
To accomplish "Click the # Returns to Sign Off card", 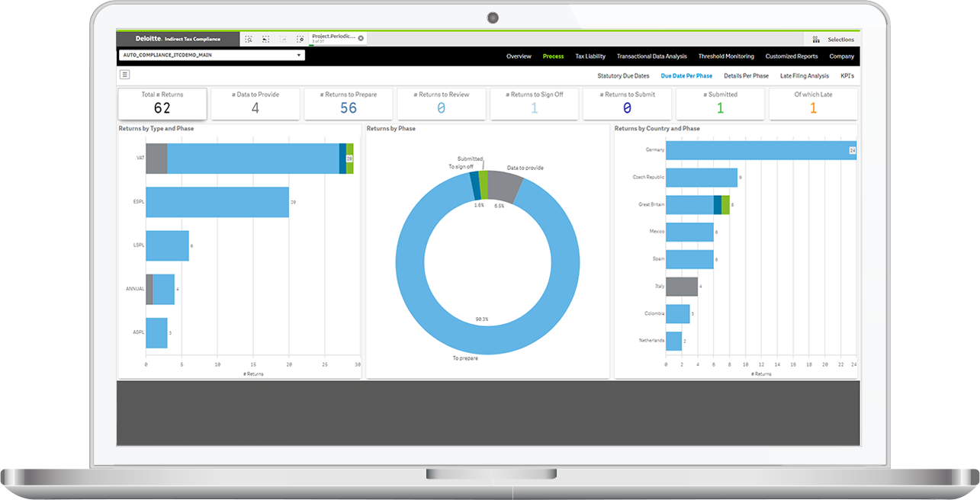I will point(535,104).
